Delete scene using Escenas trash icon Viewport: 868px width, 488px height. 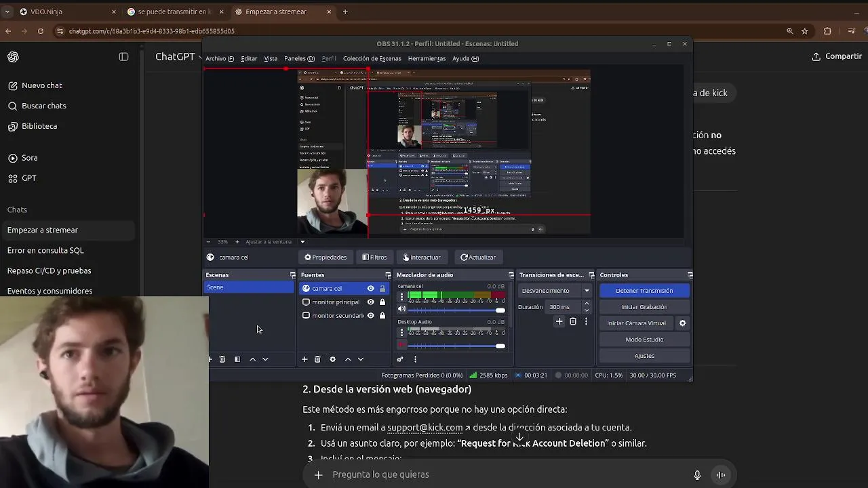pyautogui.click(x=222, y=359)
